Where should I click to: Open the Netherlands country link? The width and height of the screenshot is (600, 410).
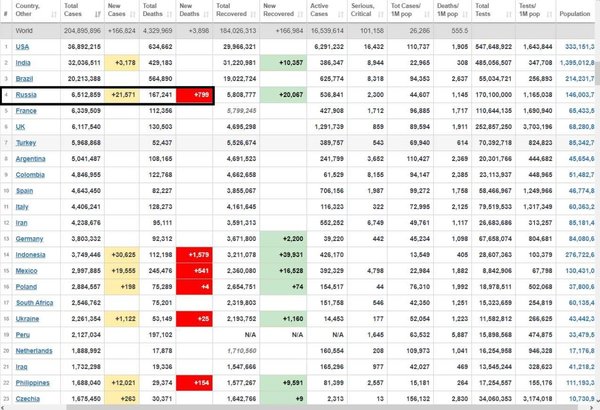(x=34, y=351)
